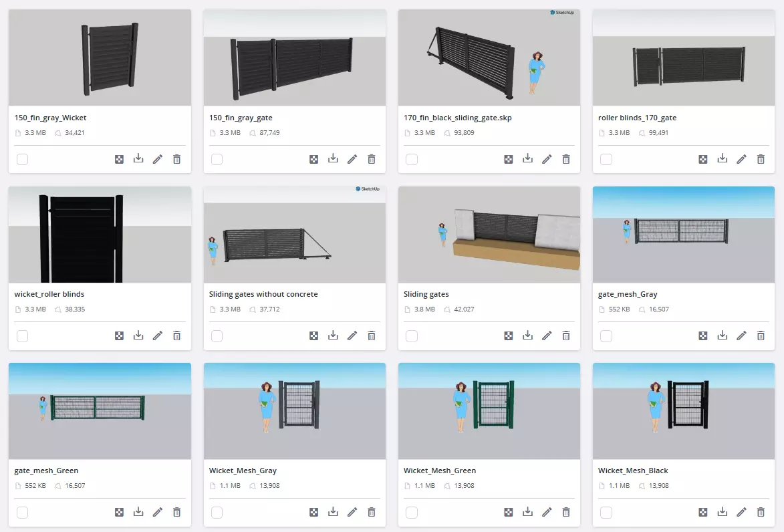The height and width of the screenshot is (532, 784).
Task: Open the gate_mesh_Green thumbnail image
Action: 100,411
